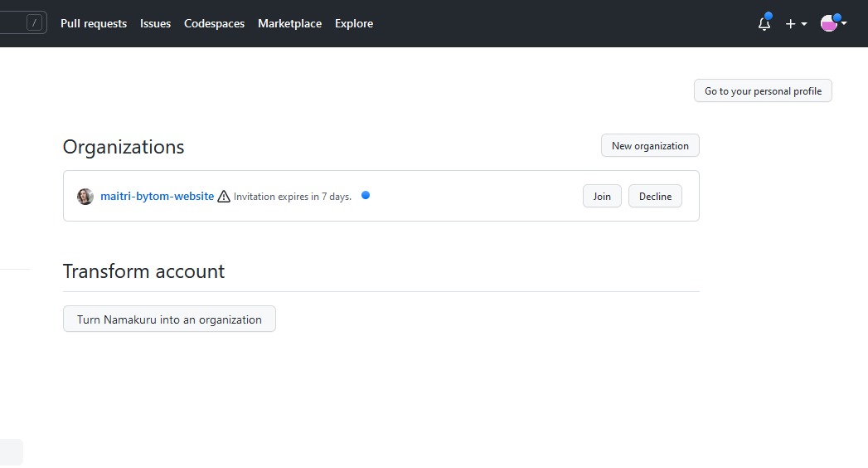This screenshot has width=868, height=468.
Task: Click the maitri-bytom-website organization avatar
Action: [85, 196]
